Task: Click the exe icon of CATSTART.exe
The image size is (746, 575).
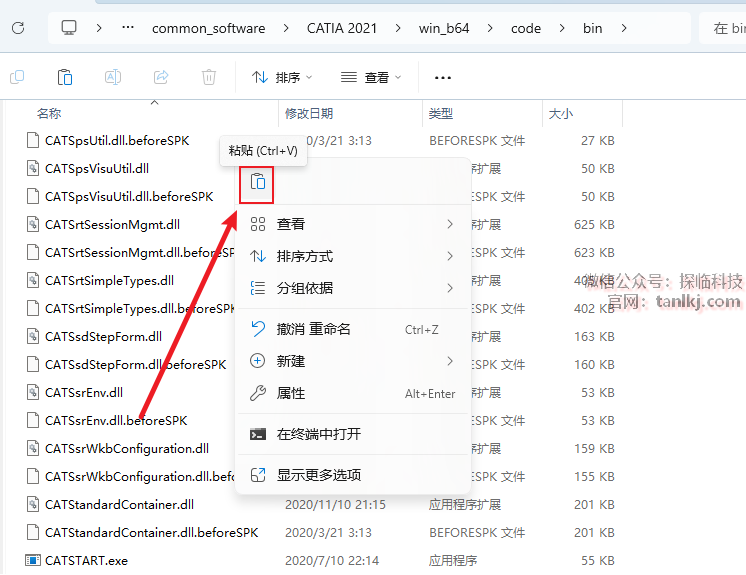Action: click(x=33, y=560)
